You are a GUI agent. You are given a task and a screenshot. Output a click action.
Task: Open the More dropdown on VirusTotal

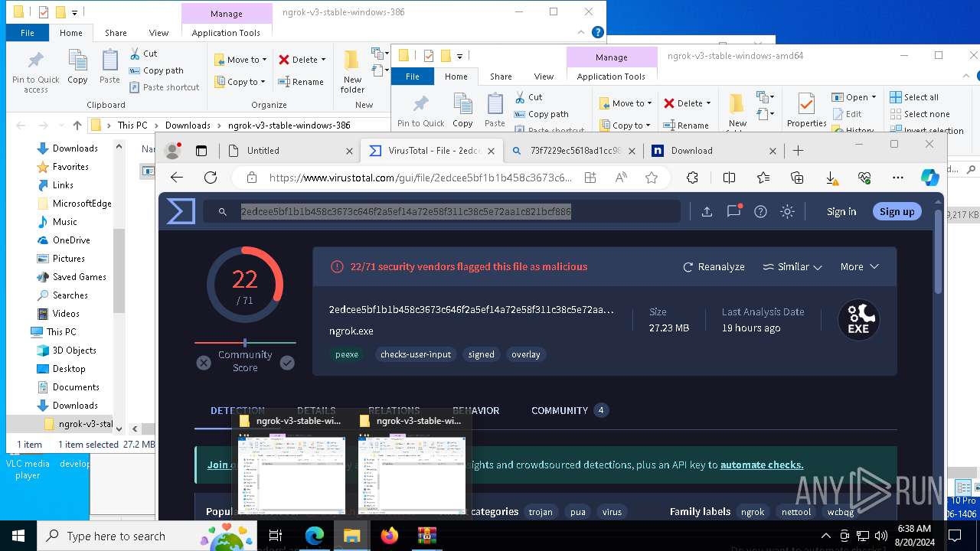pos(859,267)
